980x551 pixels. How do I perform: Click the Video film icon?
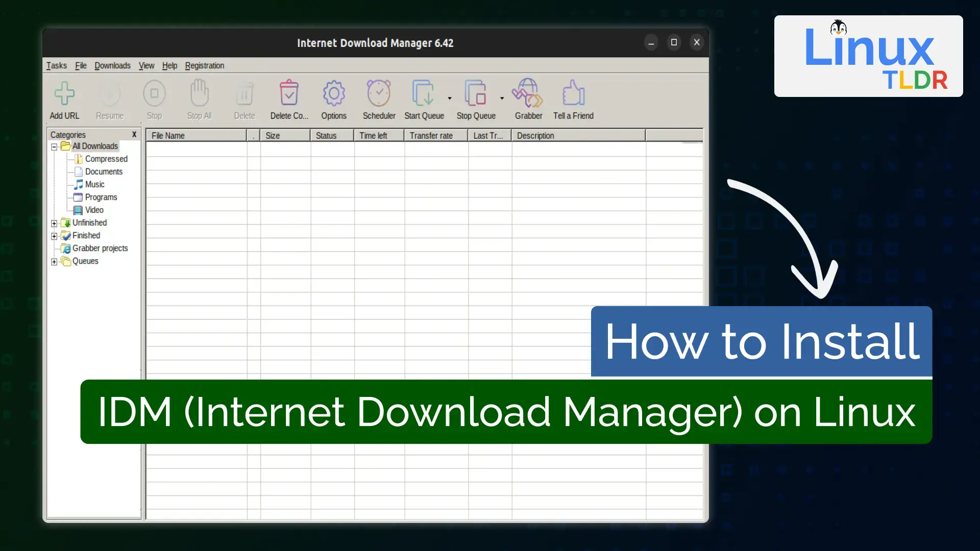78,210
